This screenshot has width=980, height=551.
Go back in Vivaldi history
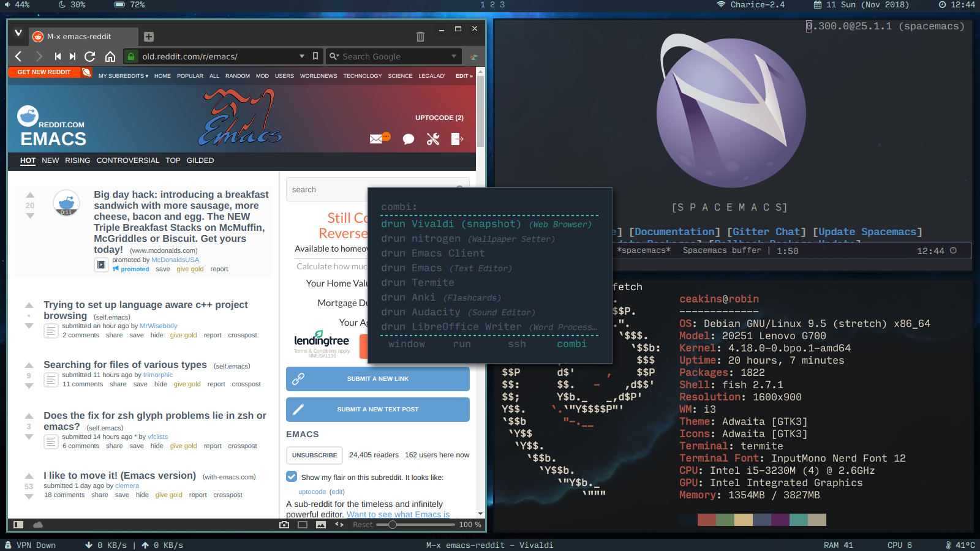tap(18, 56)
